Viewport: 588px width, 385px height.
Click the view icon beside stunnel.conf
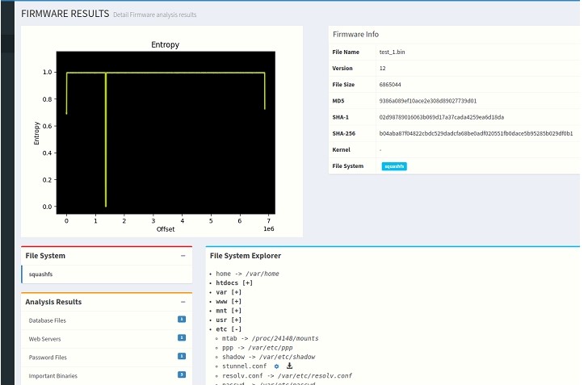coord(276,366)
